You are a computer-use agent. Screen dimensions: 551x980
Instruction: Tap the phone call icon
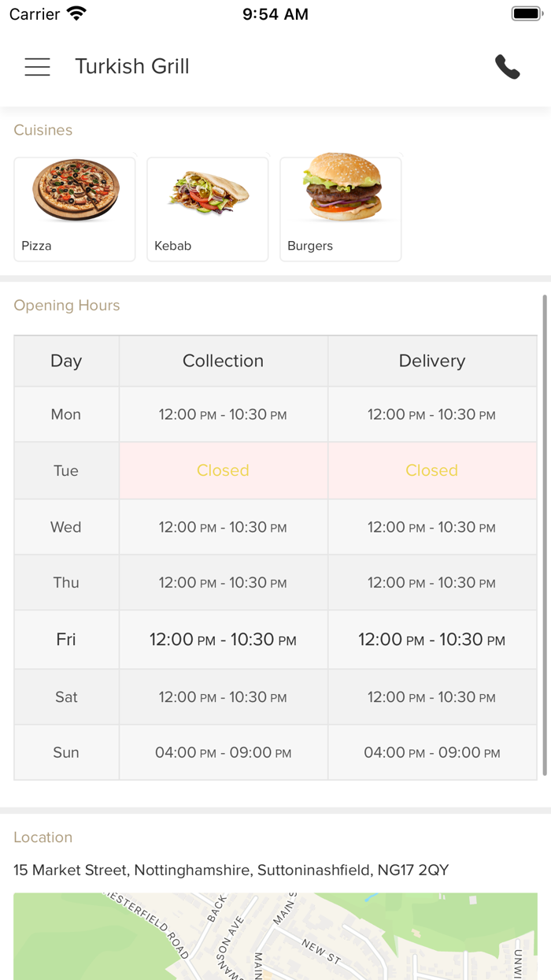coord(508,67)
